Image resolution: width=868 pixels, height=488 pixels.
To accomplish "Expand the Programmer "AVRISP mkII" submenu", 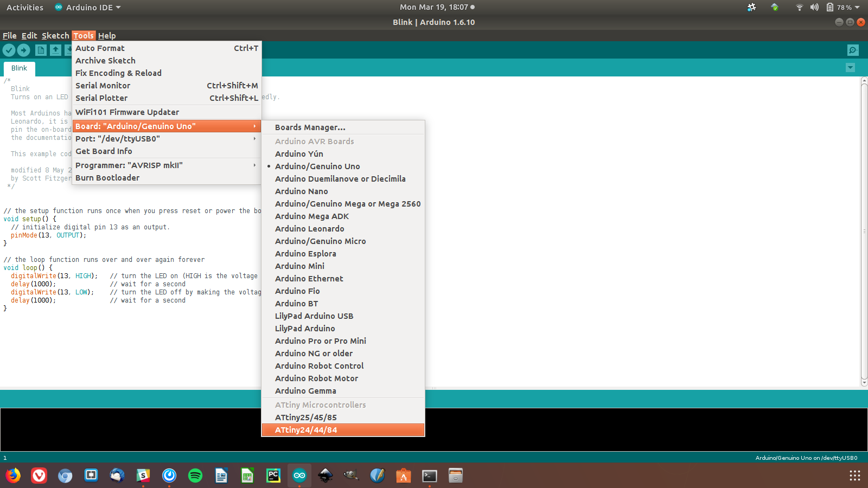I will click(x=167, y=165).
